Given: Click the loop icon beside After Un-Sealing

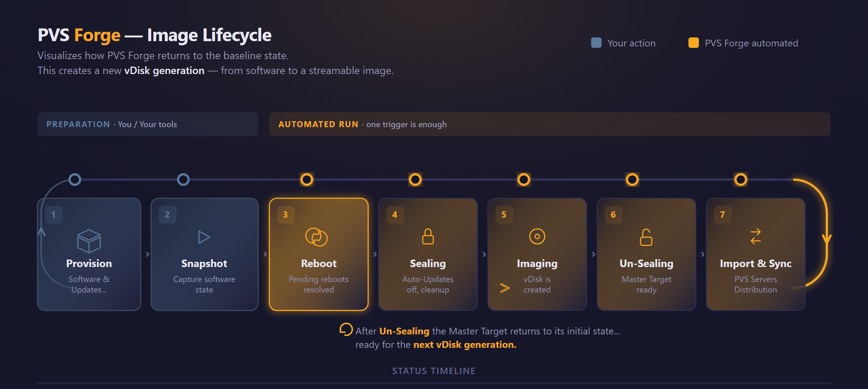Looking at the screenshot, I should (346, 330).
